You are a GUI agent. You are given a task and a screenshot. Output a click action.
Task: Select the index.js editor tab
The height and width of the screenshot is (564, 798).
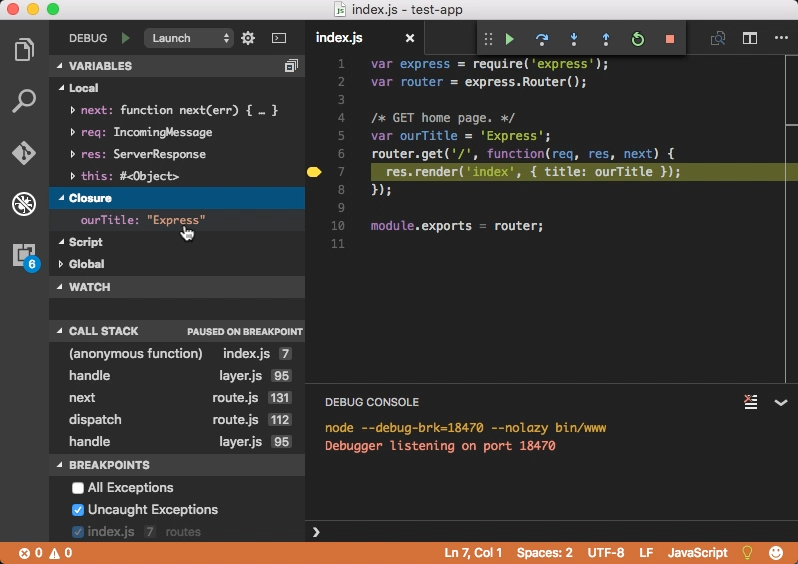point(340,38)
